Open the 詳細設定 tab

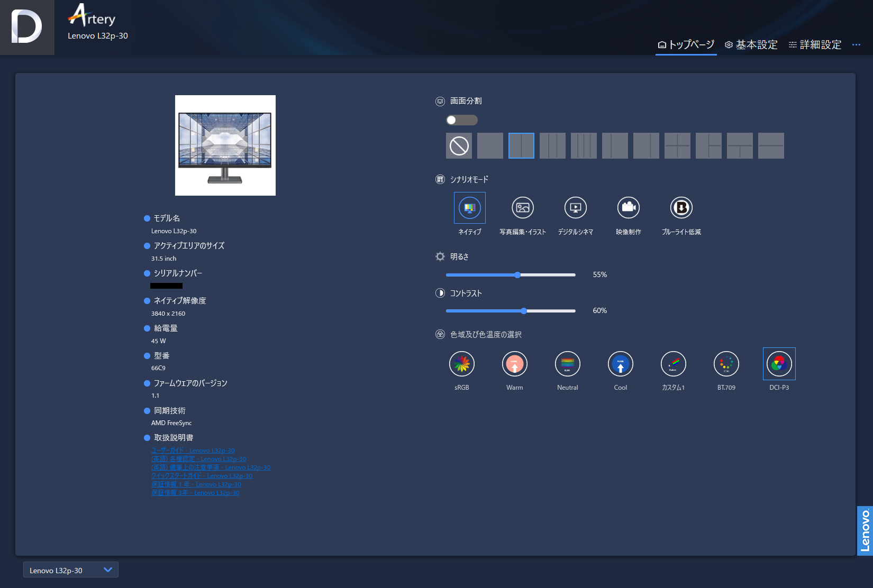[x=815, y=45]
